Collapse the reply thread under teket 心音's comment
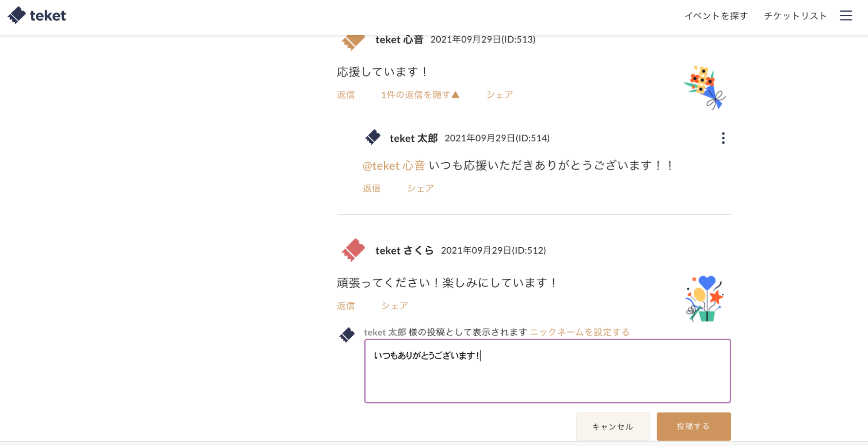 (x=419, y=95)
